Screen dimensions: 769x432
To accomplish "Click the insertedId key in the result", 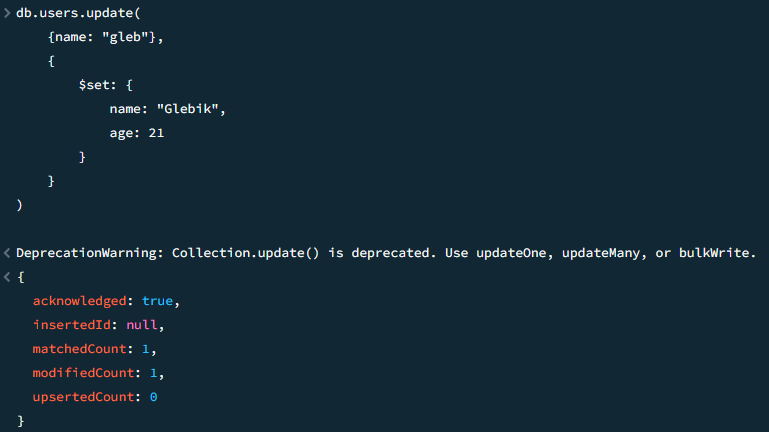I will (72, 325).
